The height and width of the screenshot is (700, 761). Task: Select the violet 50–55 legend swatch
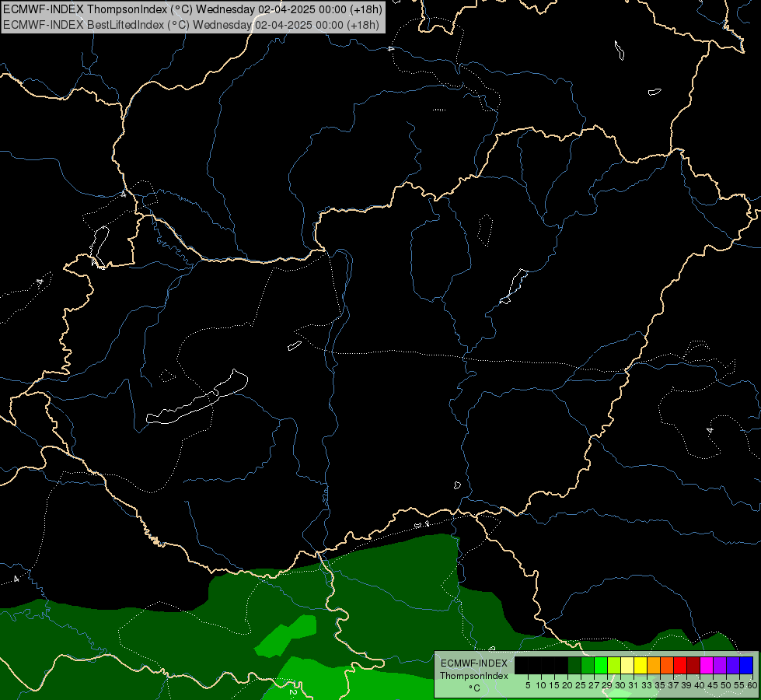[733, 665]
